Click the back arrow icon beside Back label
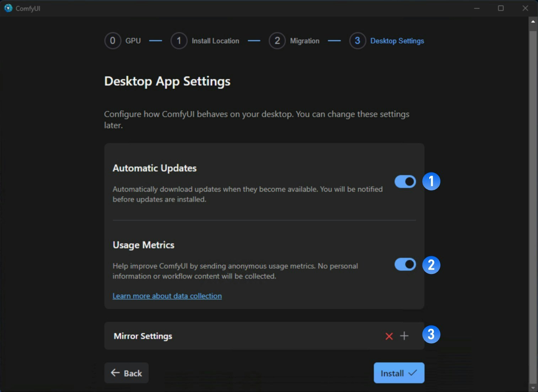The image size is (538, 392). 114,373
